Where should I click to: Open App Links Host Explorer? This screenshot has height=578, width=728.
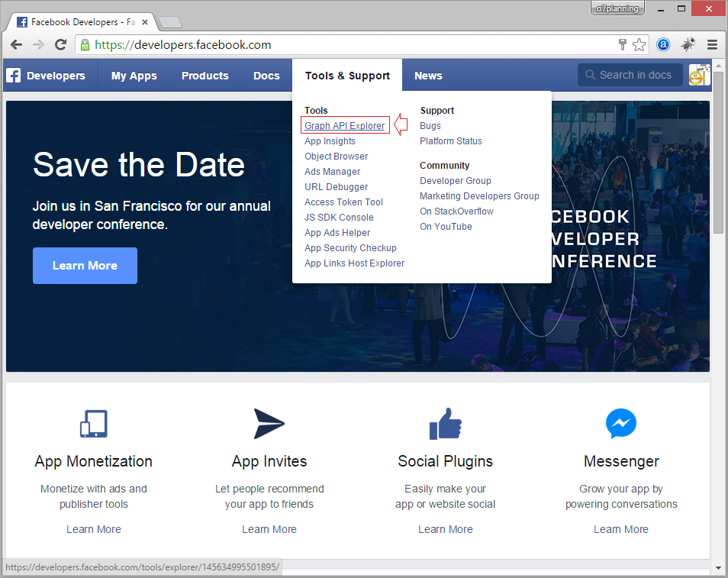tap(354, 263)
